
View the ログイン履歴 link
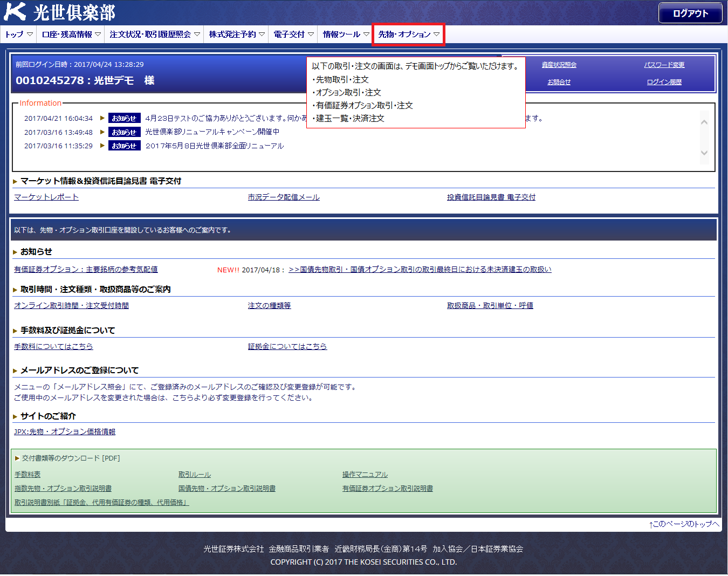664,82
